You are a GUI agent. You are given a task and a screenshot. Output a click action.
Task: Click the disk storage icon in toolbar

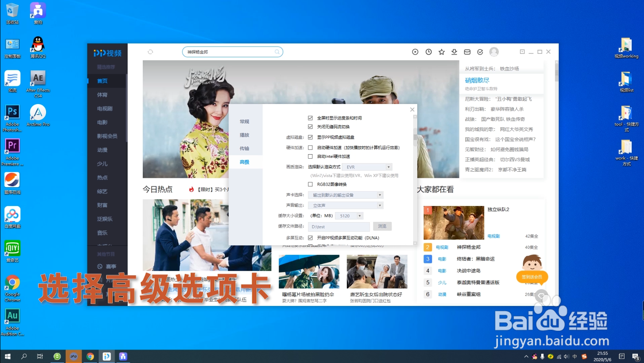coord(467,52)
